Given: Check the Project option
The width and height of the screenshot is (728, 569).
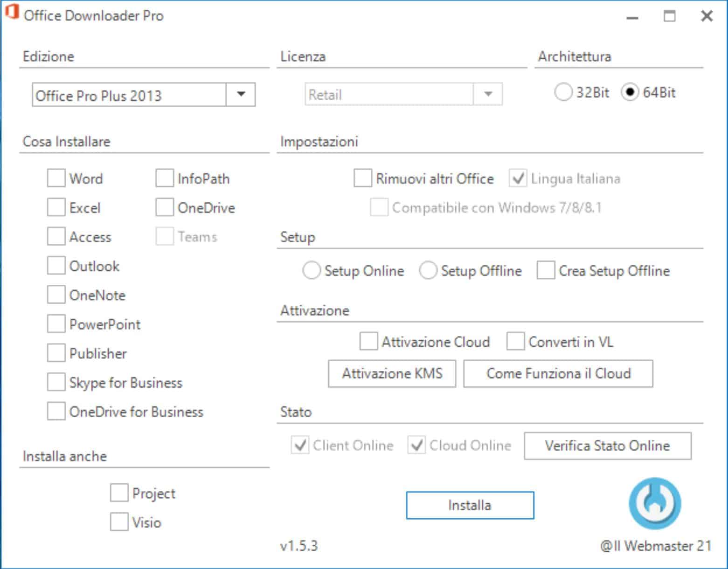Looking at the screenshot, I should tap(119, 493).
